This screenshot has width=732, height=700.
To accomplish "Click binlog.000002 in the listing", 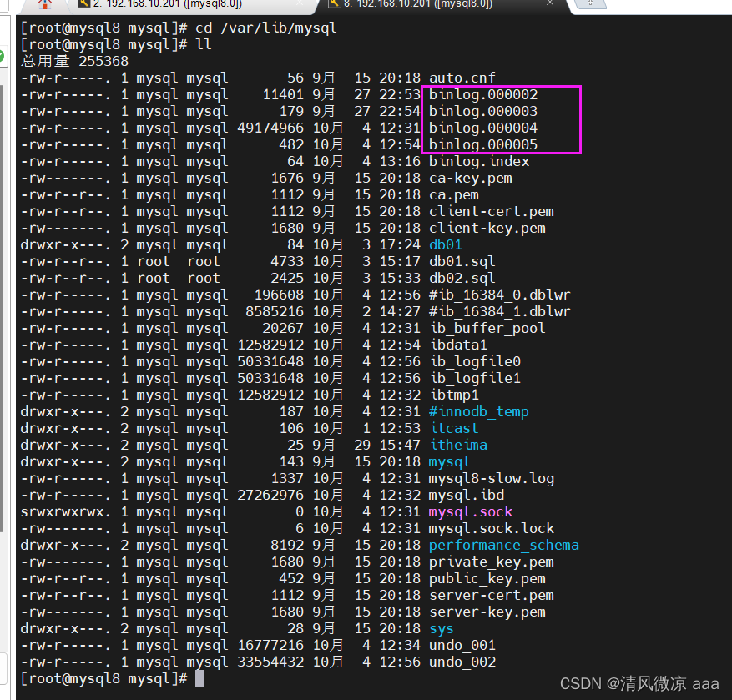I will click(x=483, y=95).
